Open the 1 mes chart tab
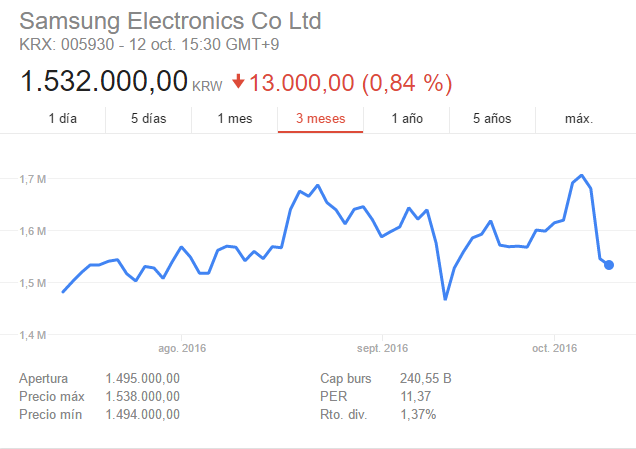This screenshot has width=636, height=449. tap(235, 119)
